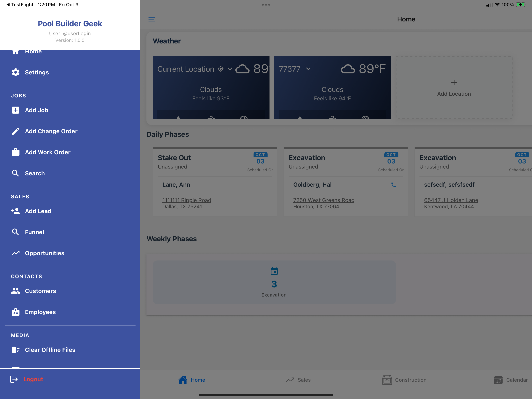Open the sefsedf, sefsfsedf customer name

pyautogui.click(x=449, y=184)
